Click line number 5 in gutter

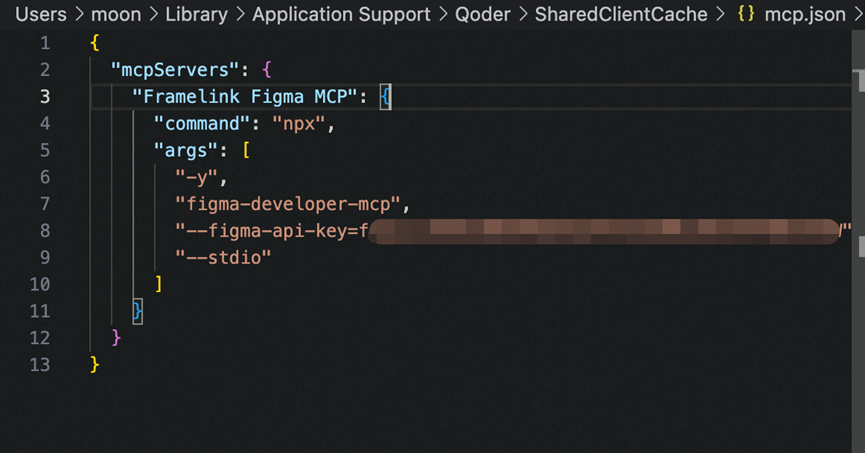[x=45, y=151]
